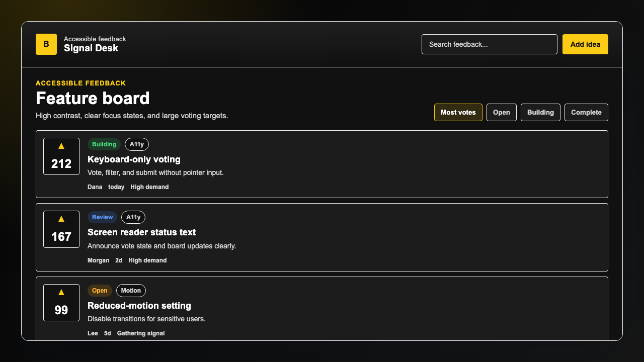Viewport: 644px width, 362px height.
Task: Select the Most votes filter
Action: [x=458, y=113]
